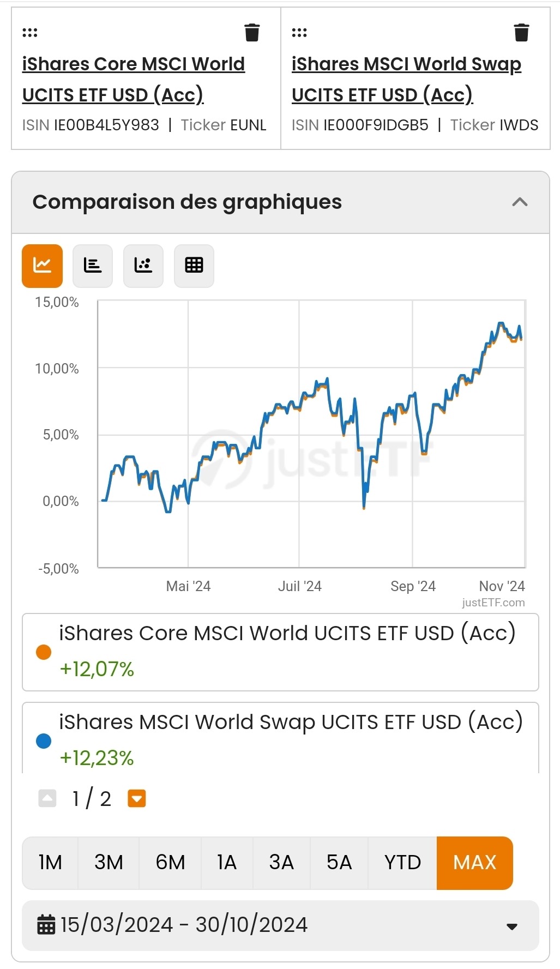Grab the drag handle of the IWDS card

(299, 33)
